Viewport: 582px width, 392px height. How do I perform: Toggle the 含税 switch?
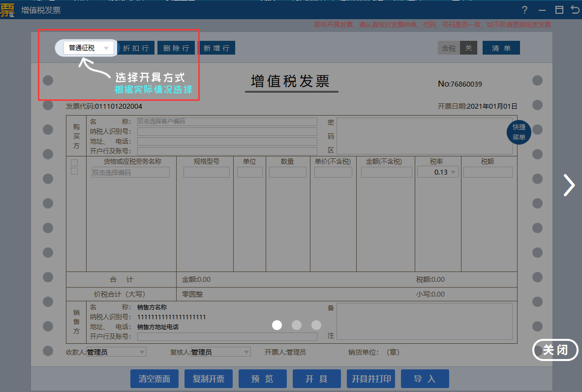tap(458, 48)
